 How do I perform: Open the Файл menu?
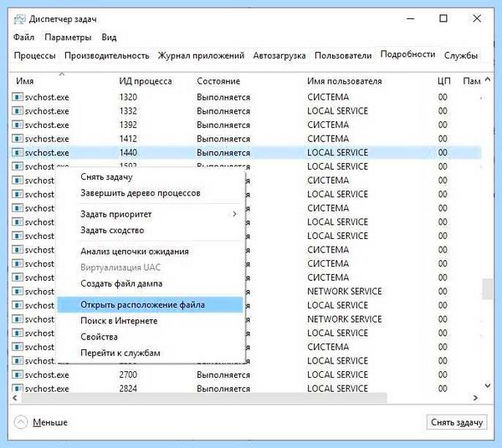click(23, 38)
